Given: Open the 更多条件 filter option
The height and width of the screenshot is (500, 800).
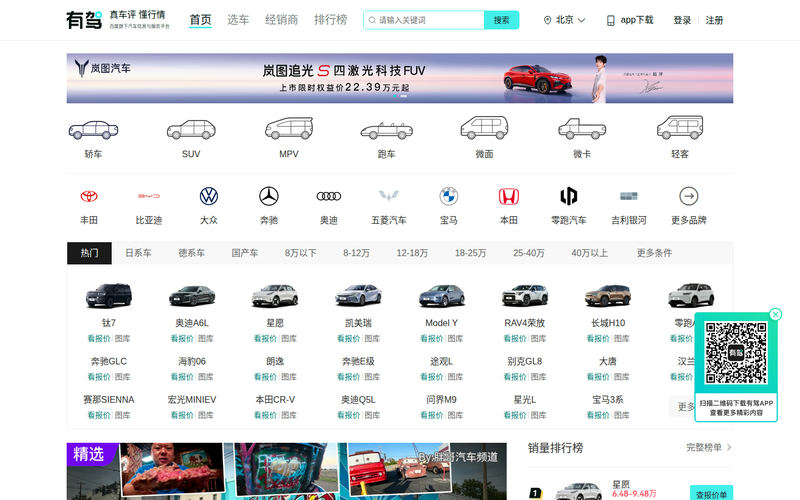Looking at the screenshot, I should pos(654,253).
